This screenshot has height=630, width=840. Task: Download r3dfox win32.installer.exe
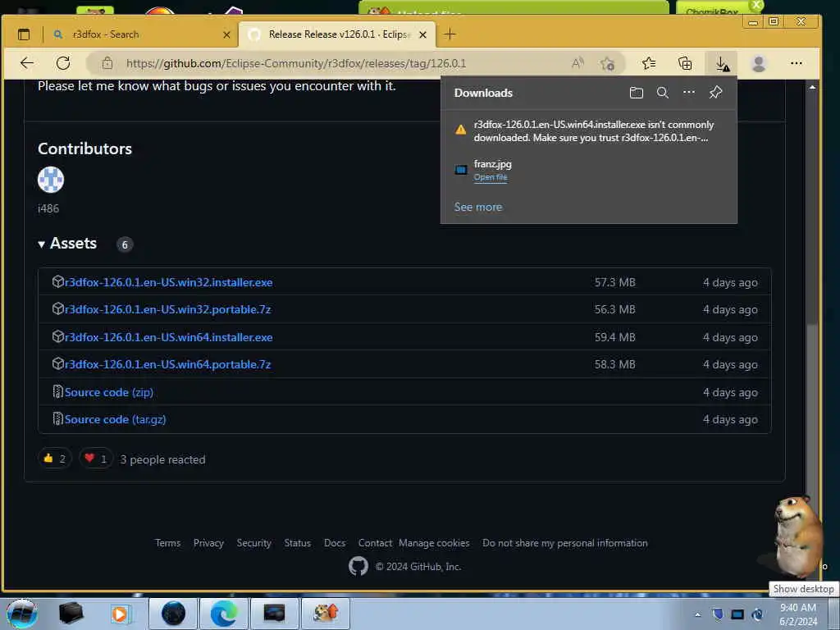168,282
